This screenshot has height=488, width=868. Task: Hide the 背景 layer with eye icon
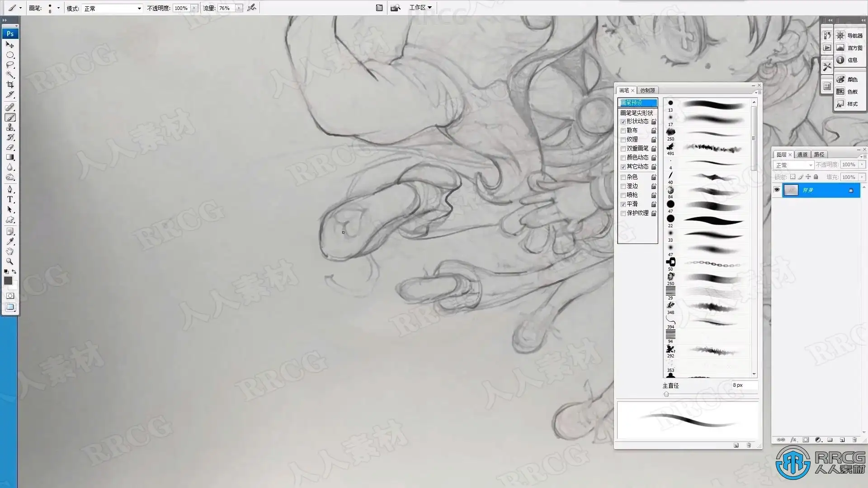(x=777, y=190)
